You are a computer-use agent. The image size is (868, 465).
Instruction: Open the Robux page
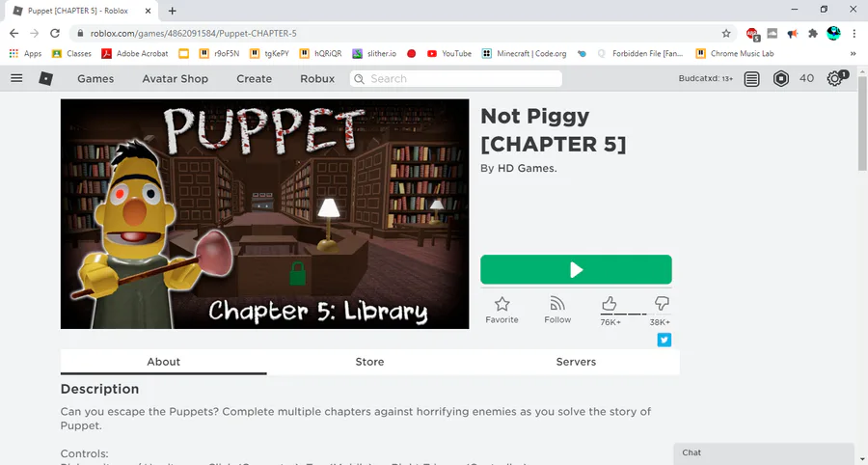click(317, 78)
